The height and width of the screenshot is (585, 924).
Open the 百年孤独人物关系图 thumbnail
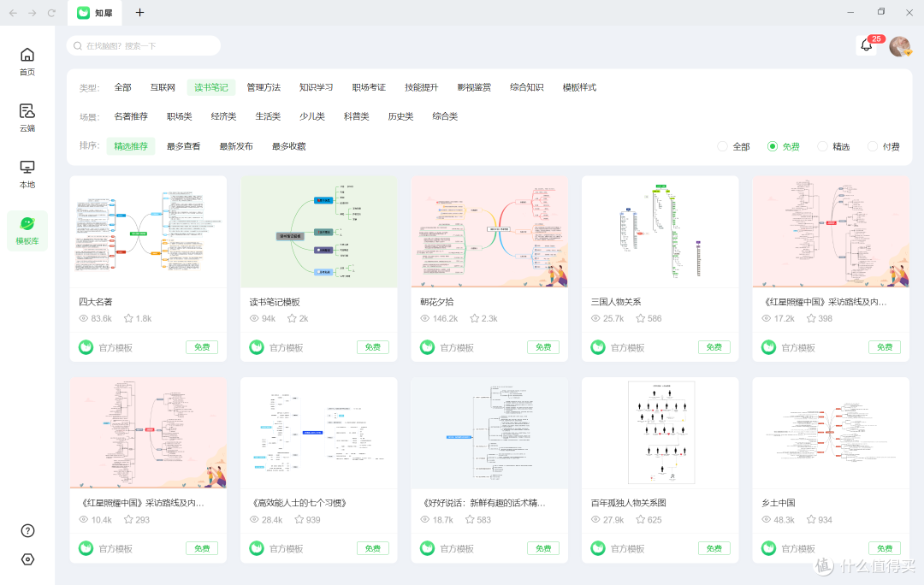click(x=660, y=433)
